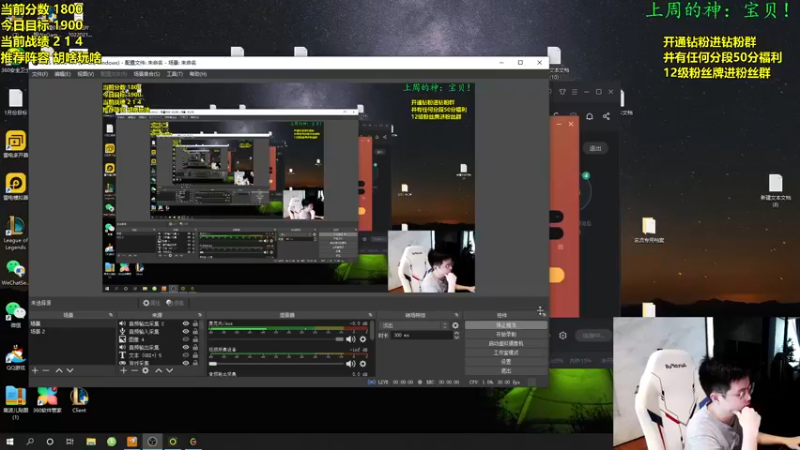Open 设置 settings in Controls panel
This screenshot has height=450, width=800.
[506, 362]
